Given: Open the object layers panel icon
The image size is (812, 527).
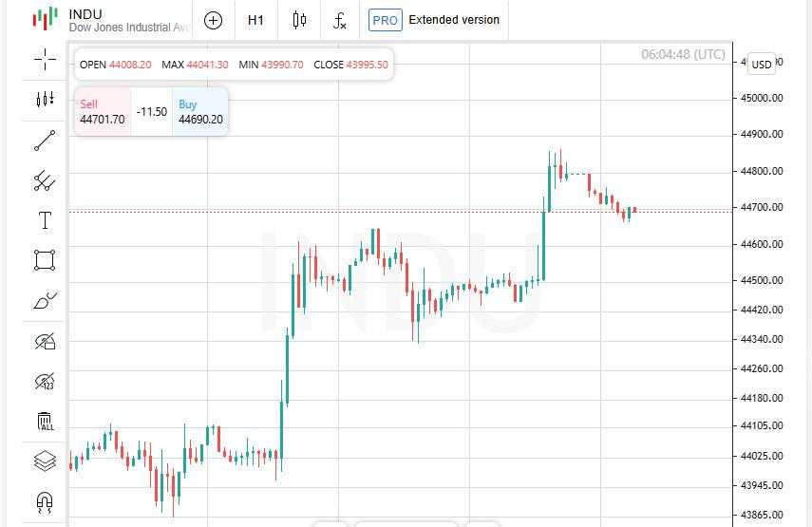Looking at the screenshot, I should coord(45,461).
